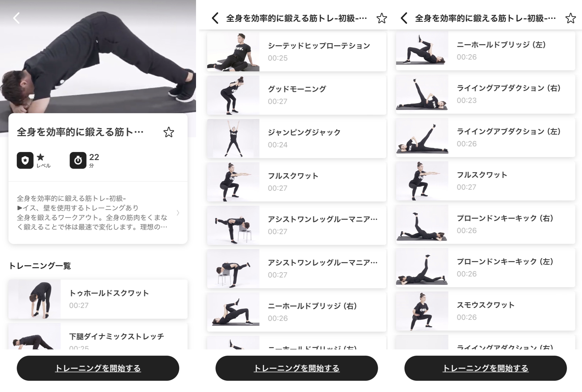Tap トレーニングを開始する on the middle screen
This screenshot has height=392, width=582.
(x=297, y=368)
